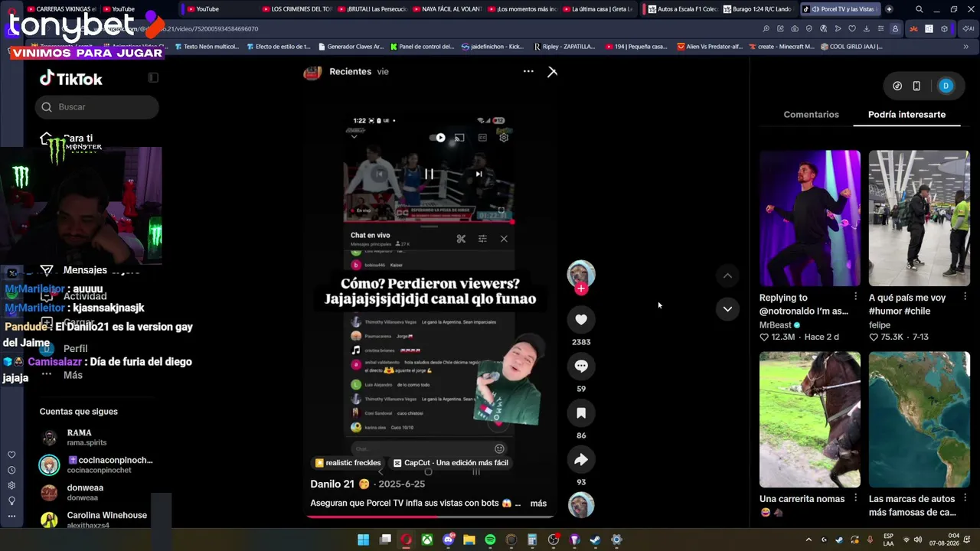Open Spotify from the taskbar

pyautogui.click(x=490, y=540)
